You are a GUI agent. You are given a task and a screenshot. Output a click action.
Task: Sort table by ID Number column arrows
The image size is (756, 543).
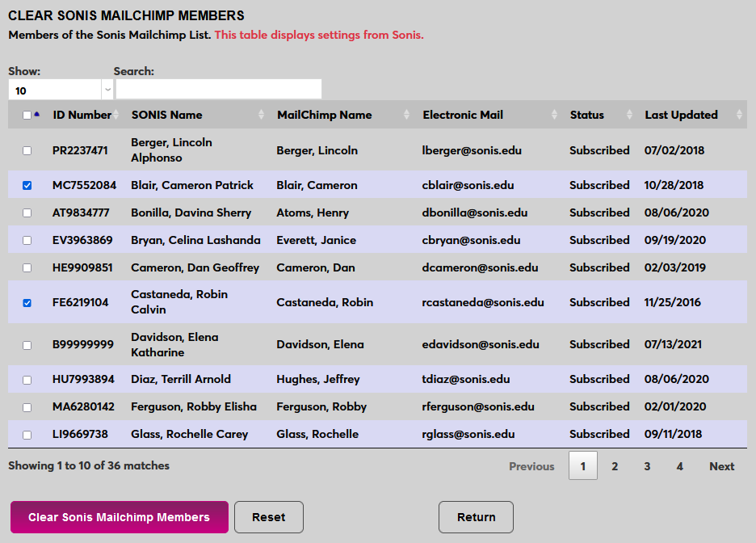[115, 115]
